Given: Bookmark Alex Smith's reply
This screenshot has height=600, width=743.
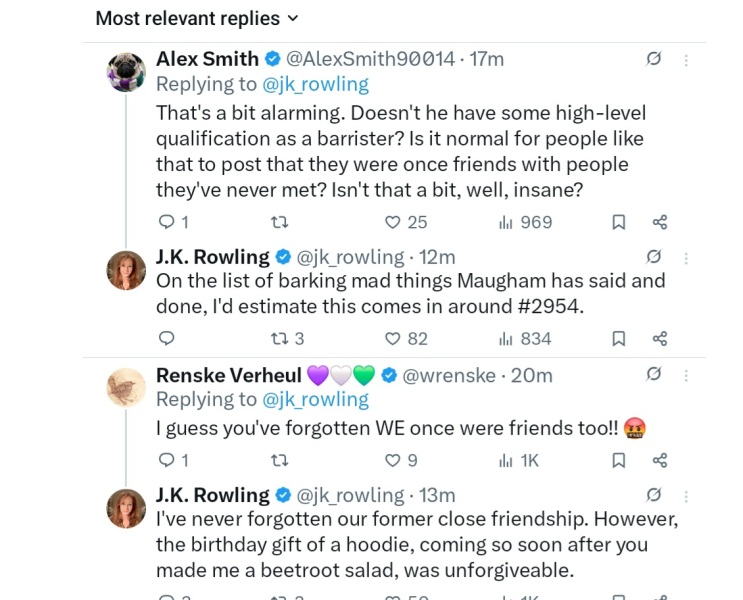Looking at the screenshot, I should pyautogui.click(x=619, y=222).
